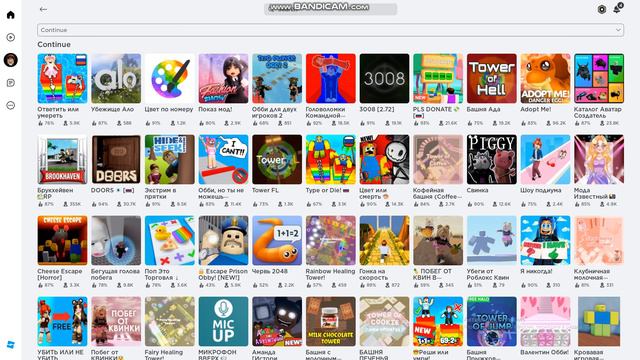
Task: Open the Tower of Cookie thumbnail
Action: [x=384, y=321]
